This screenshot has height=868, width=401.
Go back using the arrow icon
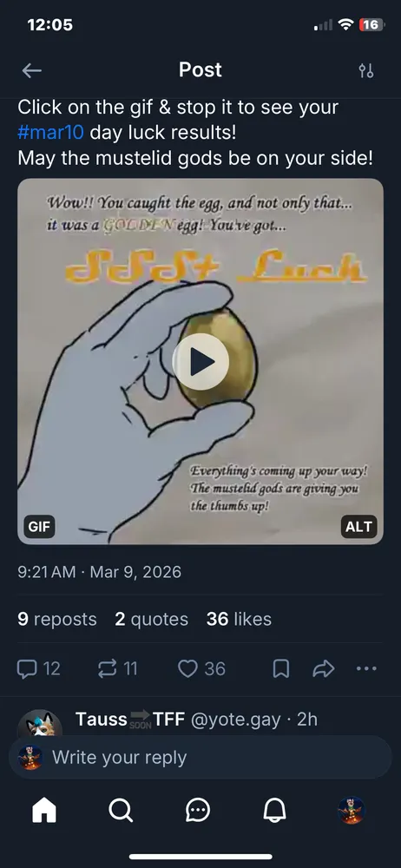click(x=31, y=70)
